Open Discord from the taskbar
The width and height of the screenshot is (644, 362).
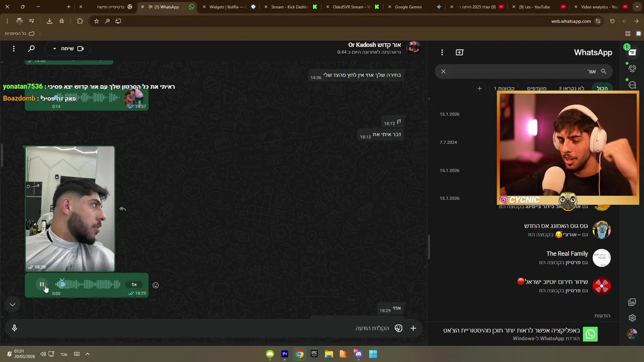point(358,354)
